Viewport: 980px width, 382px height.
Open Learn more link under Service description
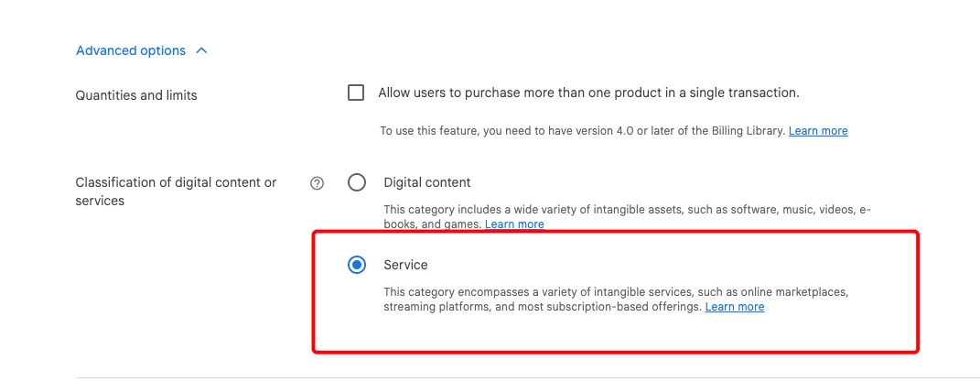pos(735,307)
